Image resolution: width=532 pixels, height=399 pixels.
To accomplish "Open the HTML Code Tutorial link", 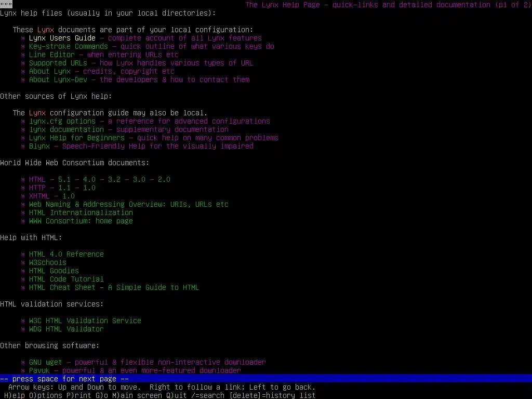I will point(66,279).
